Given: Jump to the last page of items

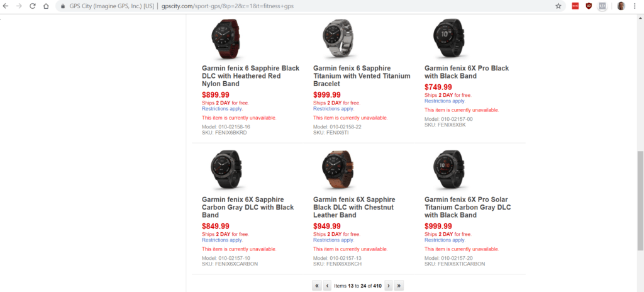Looking at the screenshot, I should click(399, 285).
